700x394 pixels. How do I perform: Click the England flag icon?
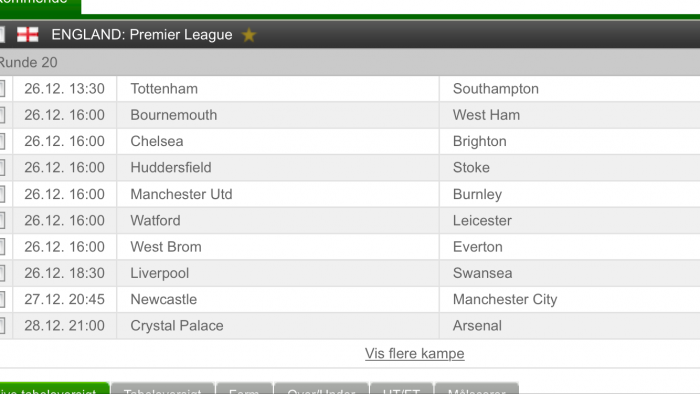(28, 35)
